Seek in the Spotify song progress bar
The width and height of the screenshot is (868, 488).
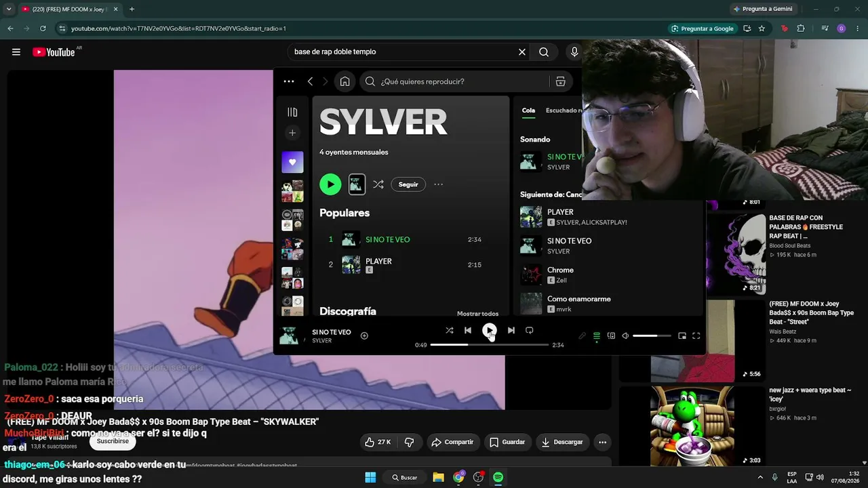pos(489,345)
